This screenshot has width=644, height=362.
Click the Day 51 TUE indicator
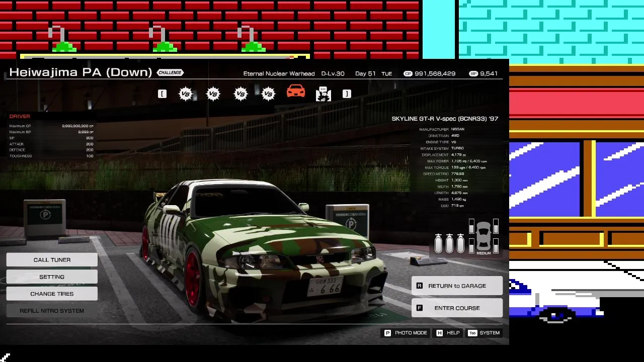click(x=373, y=73)
